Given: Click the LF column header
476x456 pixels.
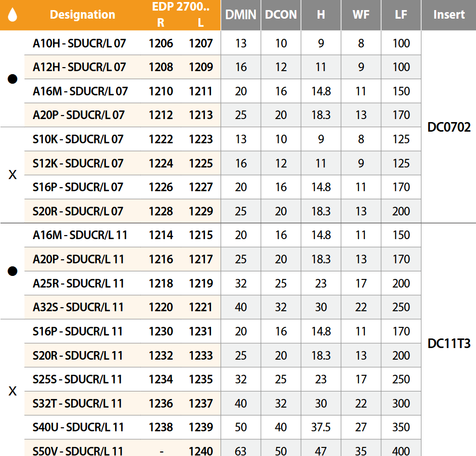Looking at the screenshot, I should coord(401,15).
